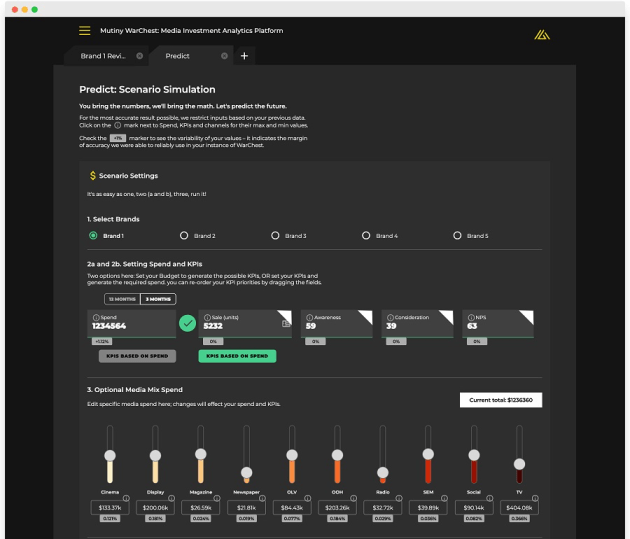
Task: Edit the Consideration value 39
Action: 391,326
